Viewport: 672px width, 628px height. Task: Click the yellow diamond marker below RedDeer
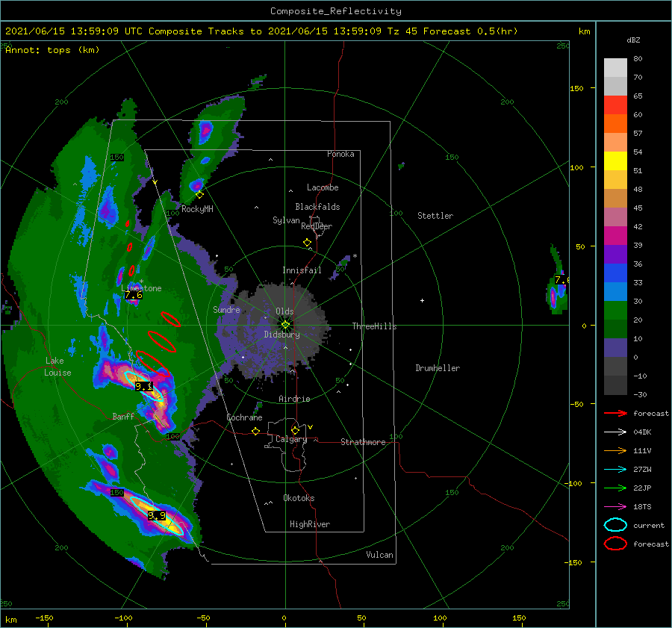click(x=308, y=243)
